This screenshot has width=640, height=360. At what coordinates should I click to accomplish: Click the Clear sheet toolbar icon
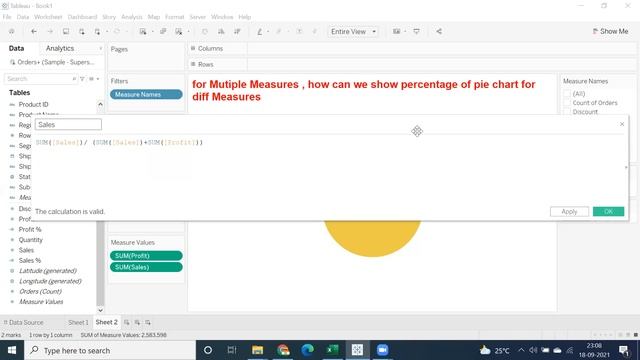click(179, 31)
